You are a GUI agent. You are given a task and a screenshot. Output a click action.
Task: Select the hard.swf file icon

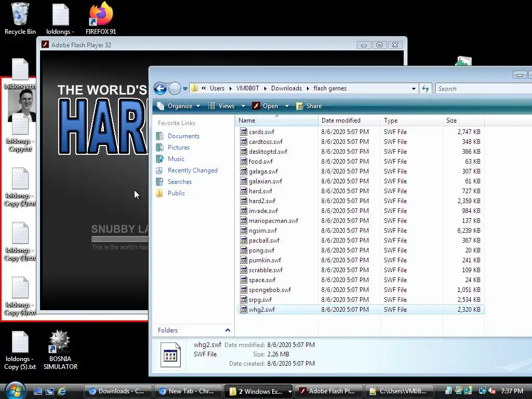pyautogui.click(x=243, y=191)
